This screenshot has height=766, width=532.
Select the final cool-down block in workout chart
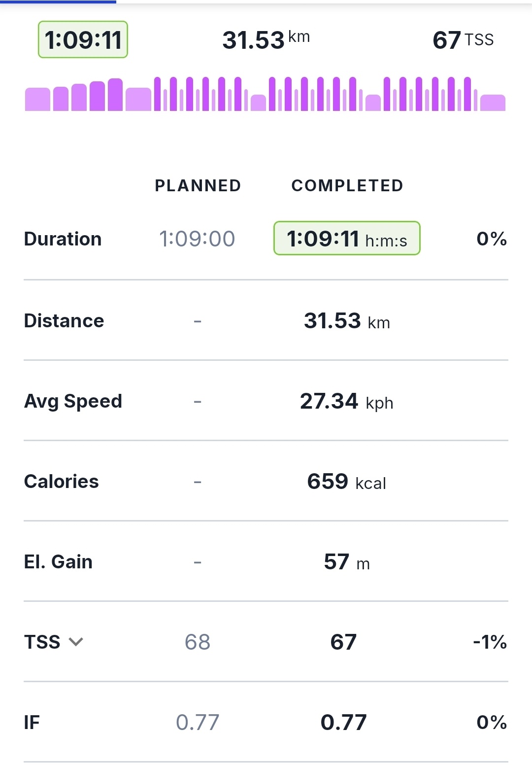493,103
